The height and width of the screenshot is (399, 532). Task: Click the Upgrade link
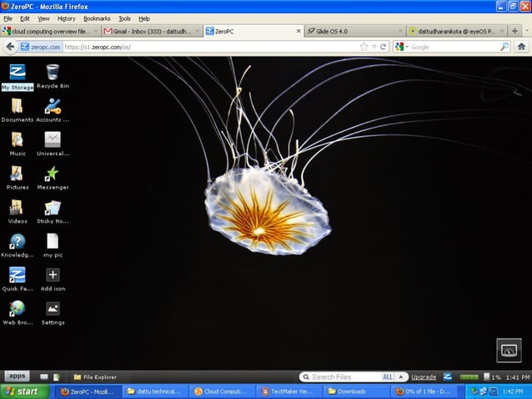coord(424,377)
